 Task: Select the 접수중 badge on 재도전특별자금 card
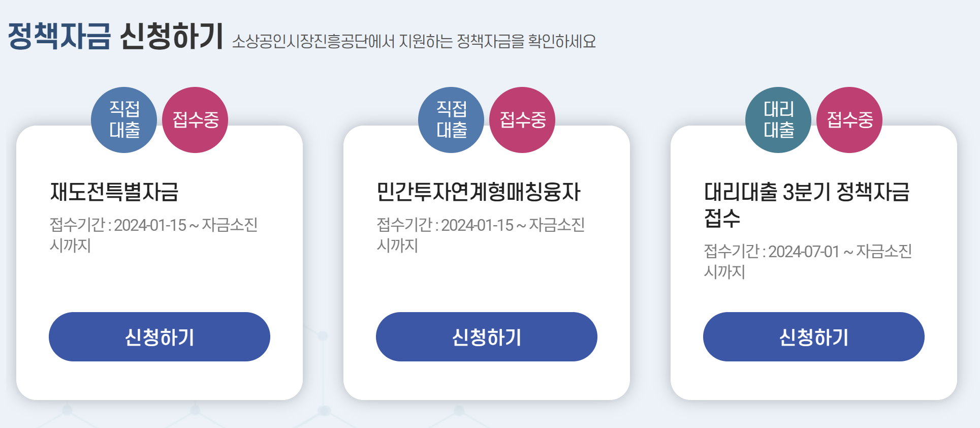tap(195, 120)
